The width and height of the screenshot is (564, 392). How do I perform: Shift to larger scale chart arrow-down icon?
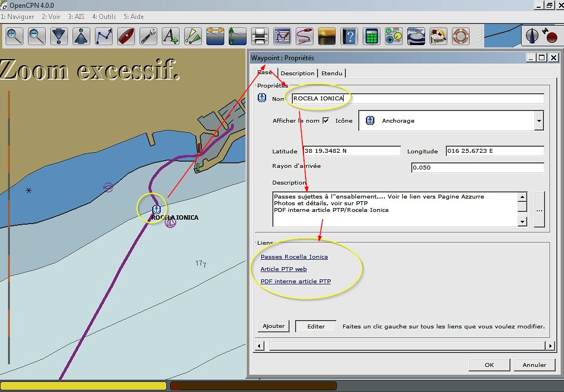coord(59,36)
